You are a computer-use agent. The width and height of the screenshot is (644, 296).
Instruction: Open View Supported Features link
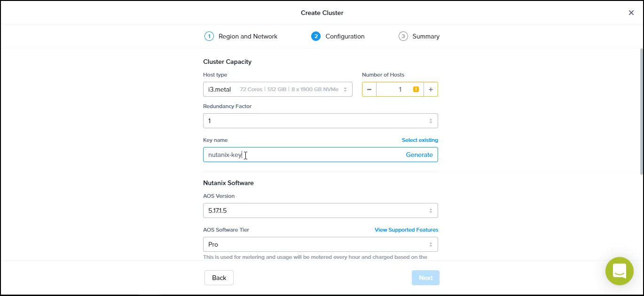pos(406,230)
